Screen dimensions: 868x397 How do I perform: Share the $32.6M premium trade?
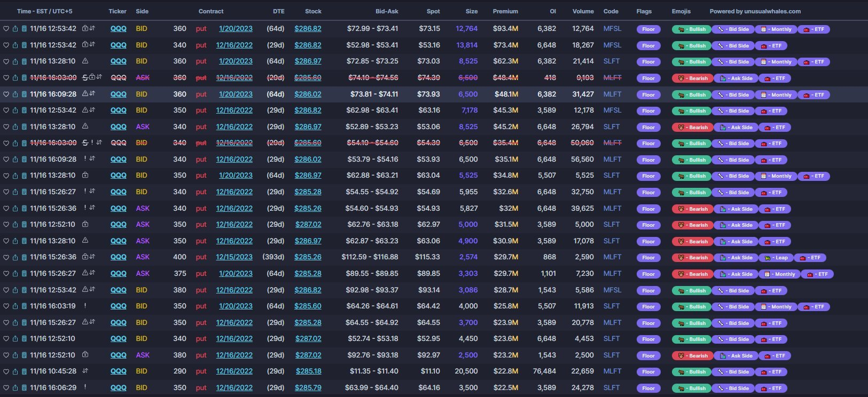tap(15, 192)
